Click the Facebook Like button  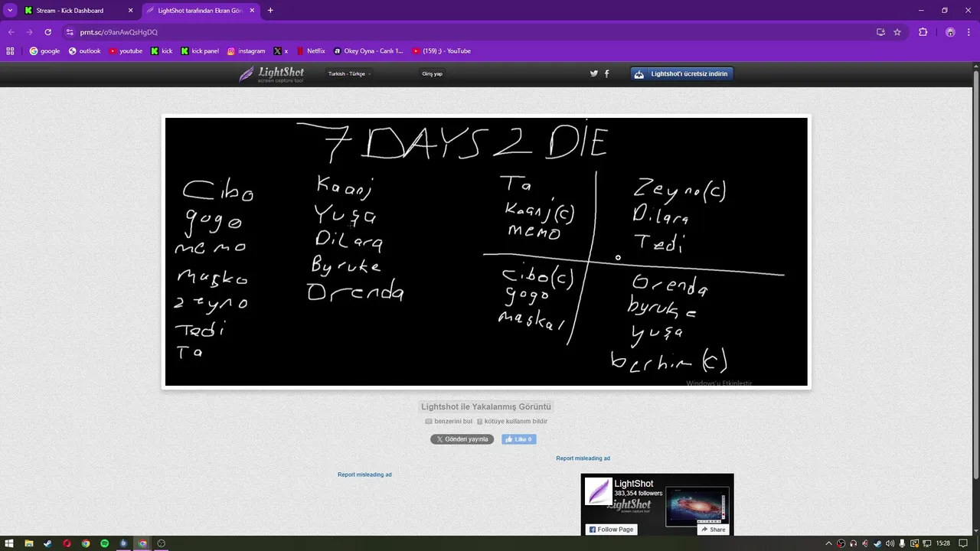(x=519, y=439)
